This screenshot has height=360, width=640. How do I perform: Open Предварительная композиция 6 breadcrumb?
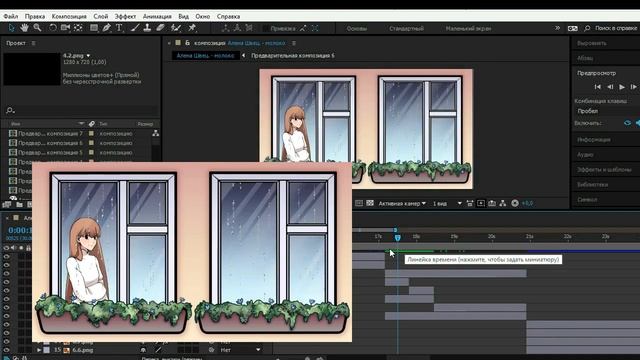293,56
